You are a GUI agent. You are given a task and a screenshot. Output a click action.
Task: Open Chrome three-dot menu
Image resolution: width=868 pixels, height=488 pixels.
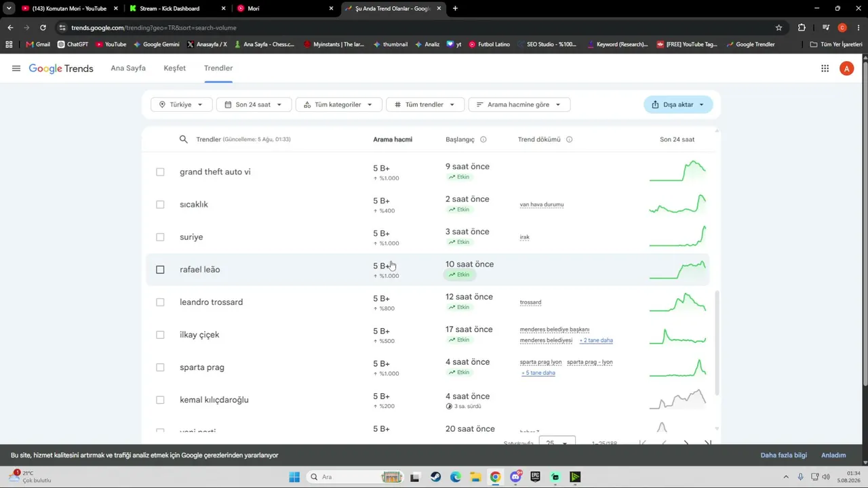pos(858,28)
